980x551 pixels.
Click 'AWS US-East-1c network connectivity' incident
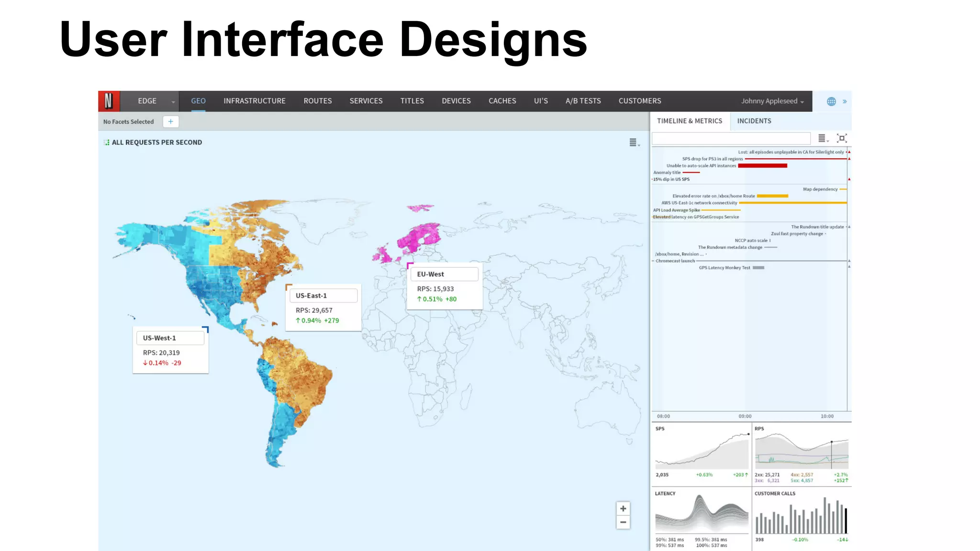click(699, 203)
